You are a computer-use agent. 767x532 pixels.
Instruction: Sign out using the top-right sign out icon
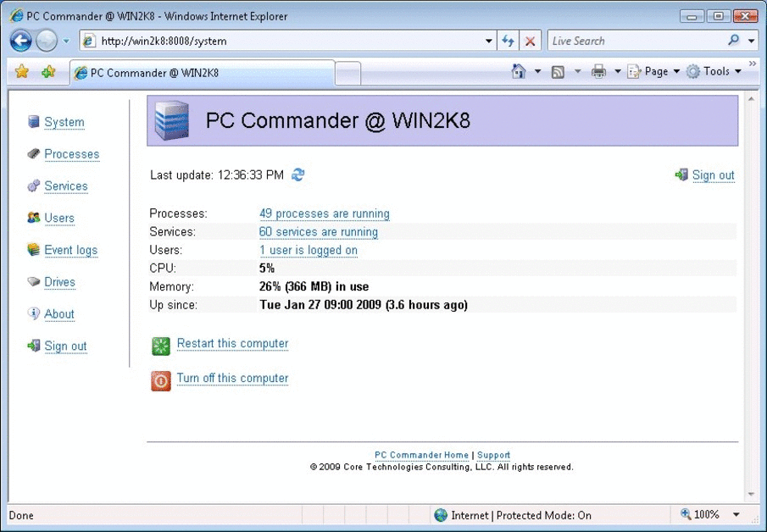[x=681, y=175]
